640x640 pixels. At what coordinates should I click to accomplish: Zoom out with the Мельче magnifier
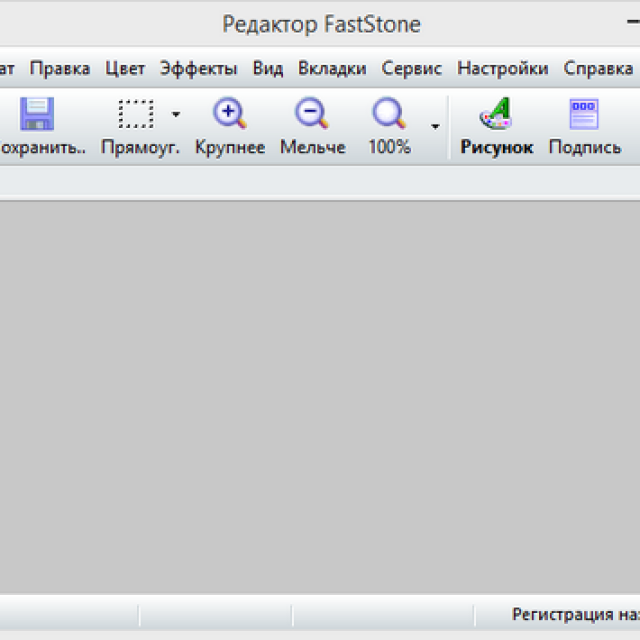[312, 115]
